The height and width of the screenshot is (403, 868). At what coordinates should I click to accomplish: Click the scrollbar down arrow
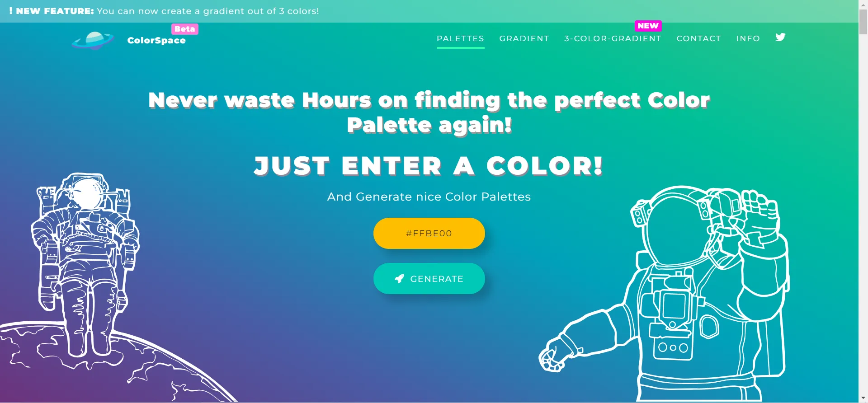tap(863, 398)
